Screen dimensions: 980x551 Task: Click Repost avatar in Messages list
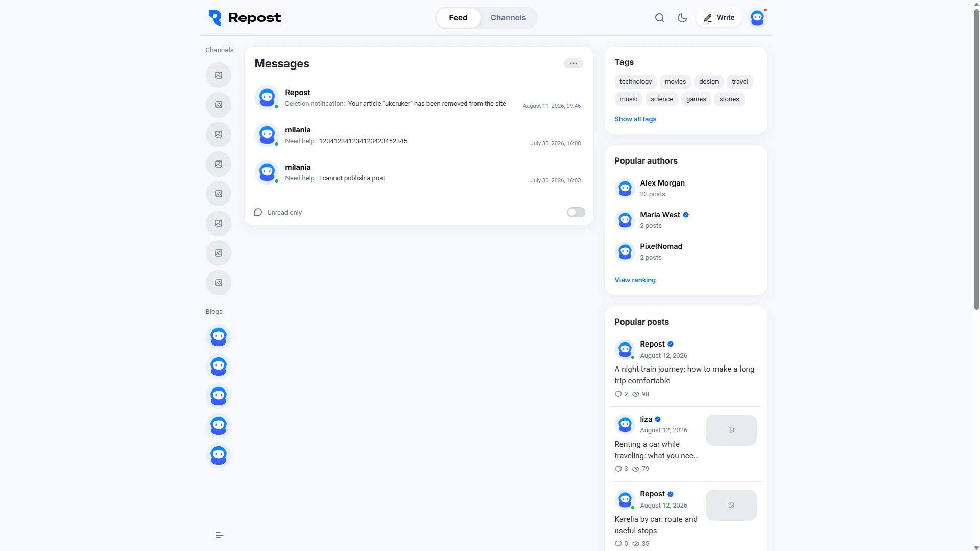[x=267, y=97]
